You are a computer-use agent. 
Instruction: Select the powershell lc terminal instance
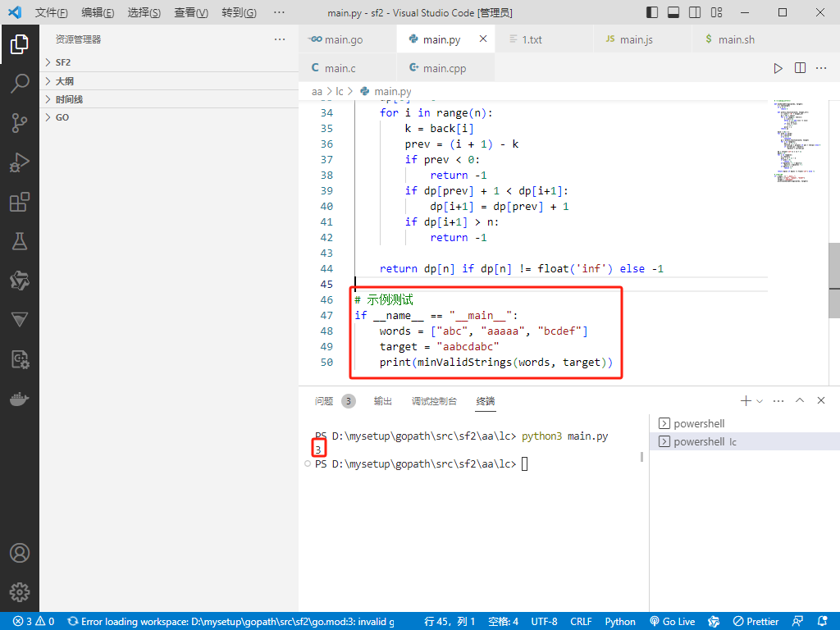pyautogui.click(x=745, y=441)
